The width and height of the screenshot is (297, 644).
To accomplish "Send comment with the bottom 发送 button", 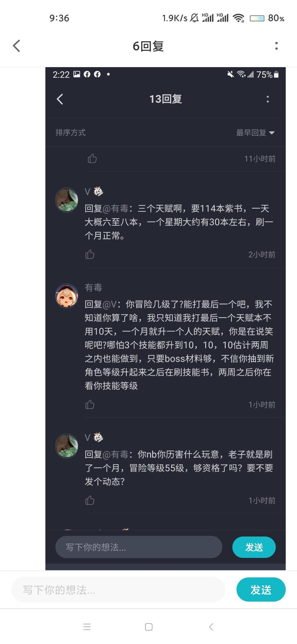I will click(x=261, y=590).
